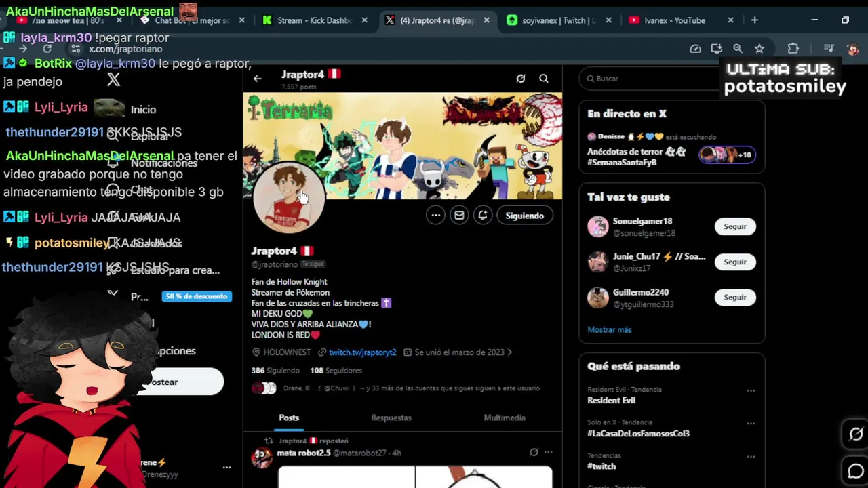The height and width of the screenshot is (488, 868).
Task: Click the search magnifier in profile header
Action: pyautogui.click(x=544, y=79)
